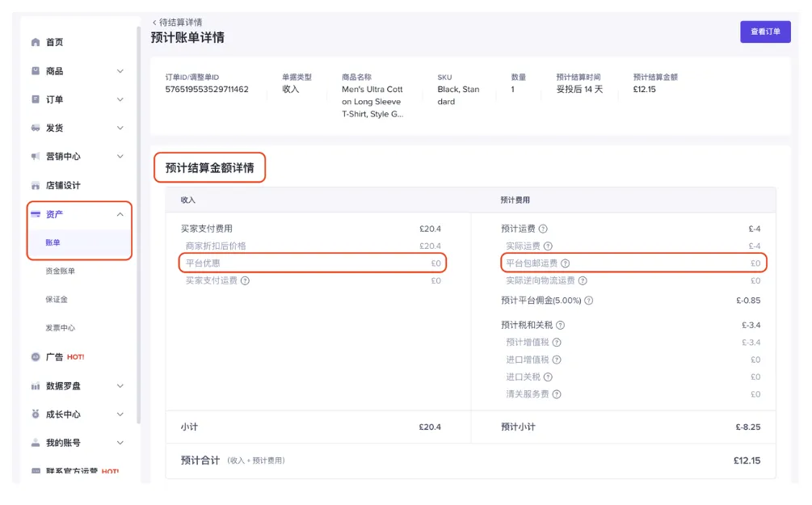This screenshot has width=812, height=505.
Task: Click the 广告 ads icon
Action: (x=36, y=357)
